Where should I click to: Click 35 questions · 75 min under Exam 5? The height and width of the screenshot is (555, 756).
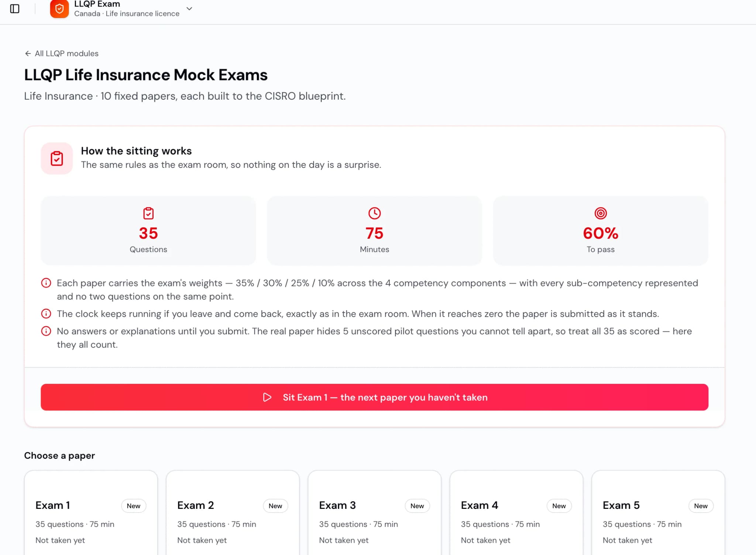coord(642,524)
